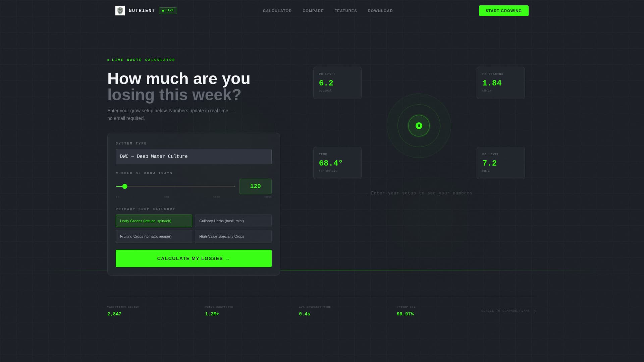Image resolution: width=644 pixels, height=362 pixels.
Task: Click the Start Growing button
Action: pos(503,11)
